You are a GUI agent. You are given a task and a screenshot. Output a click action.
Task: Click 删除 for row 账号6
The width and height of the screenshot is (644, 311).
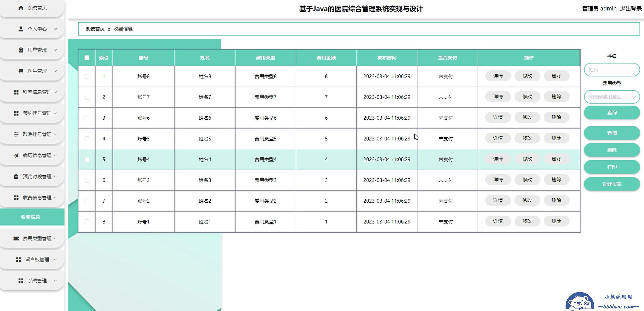coord(556,117)
